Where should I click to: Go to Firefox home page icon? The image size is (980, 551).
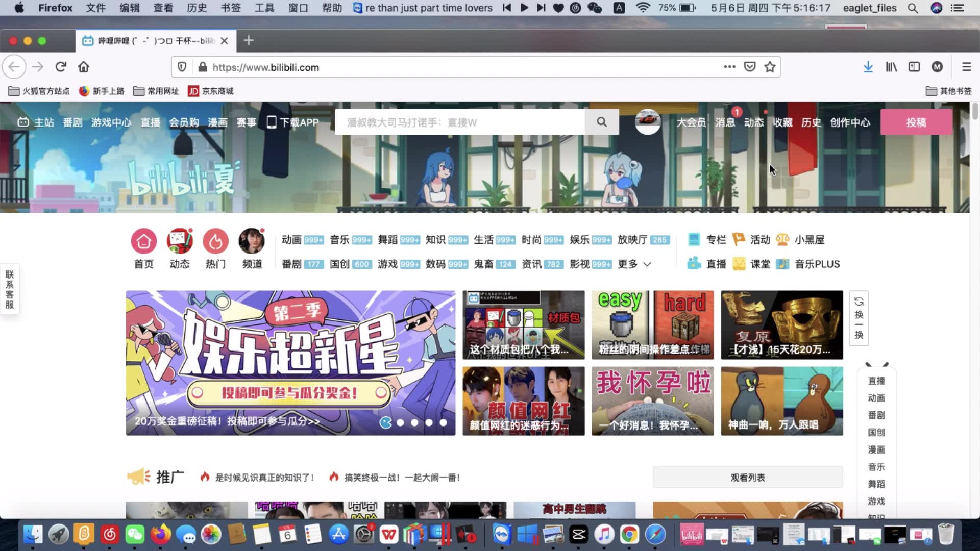point(84,67)
